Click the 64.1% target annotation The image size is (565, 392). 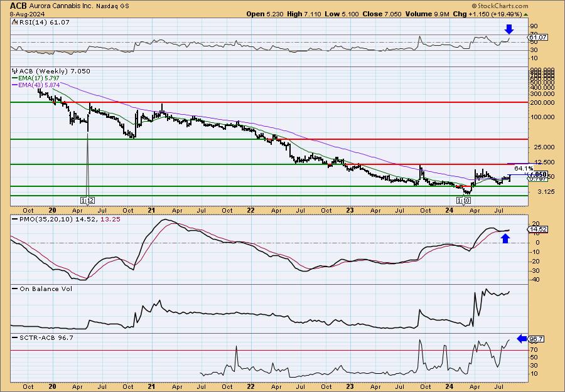point(524,169)
